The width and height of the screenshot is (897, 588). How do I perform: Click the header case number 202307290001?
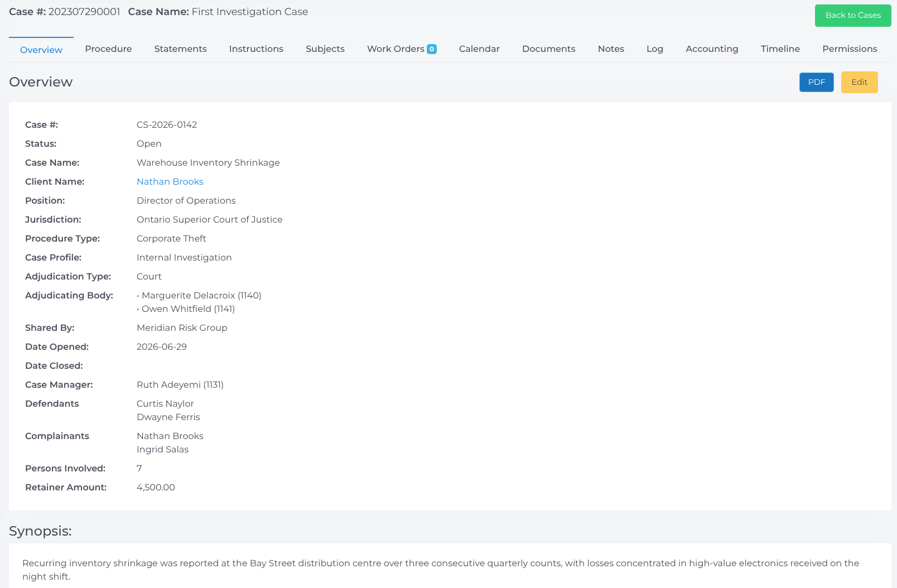click(x=84, y=12)
